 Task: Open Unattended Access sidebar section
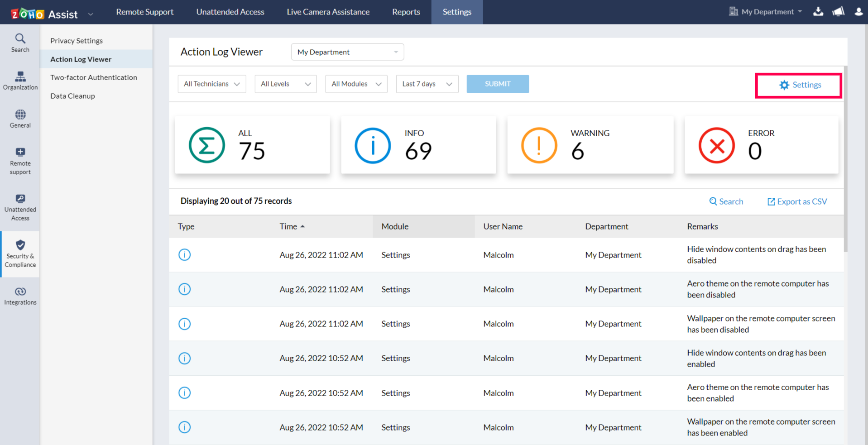tap(20, 208)
